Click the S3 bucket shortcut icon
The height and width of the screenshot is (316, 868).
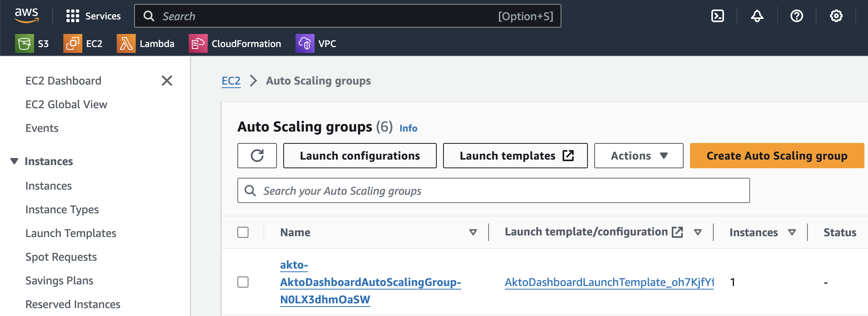tap(25, 43)
